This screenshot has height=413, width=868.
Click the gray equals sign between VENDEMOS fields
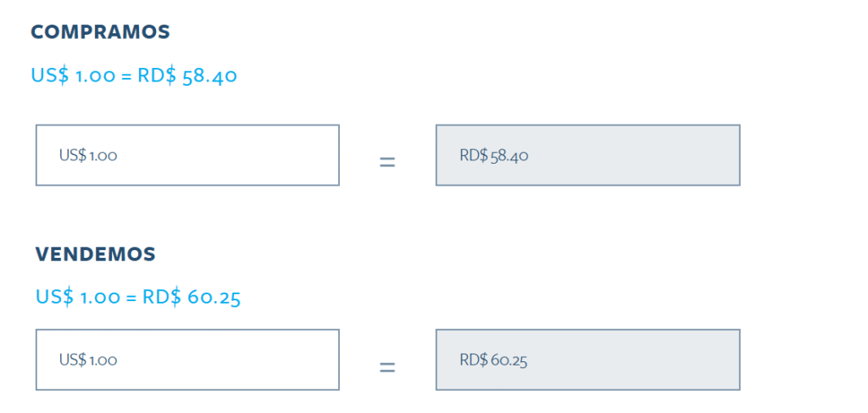tap(387, 367)
